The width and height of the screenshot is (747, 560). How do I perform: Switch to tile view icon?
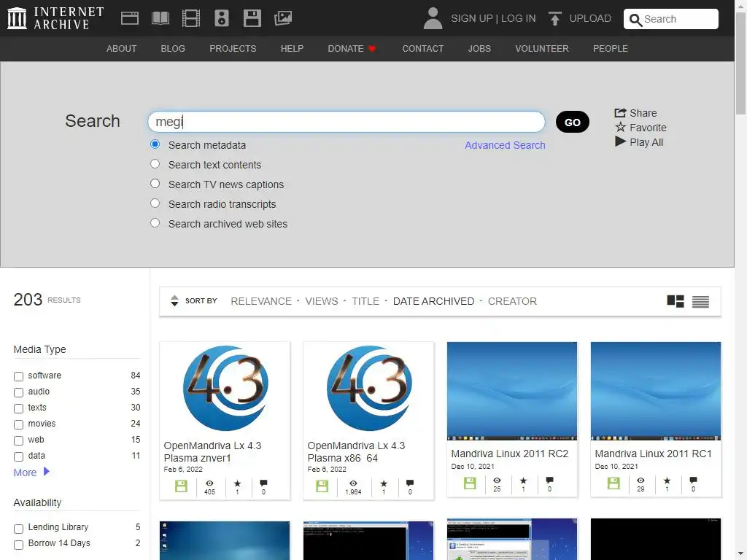pyautogui.click(x=675, y=301)
